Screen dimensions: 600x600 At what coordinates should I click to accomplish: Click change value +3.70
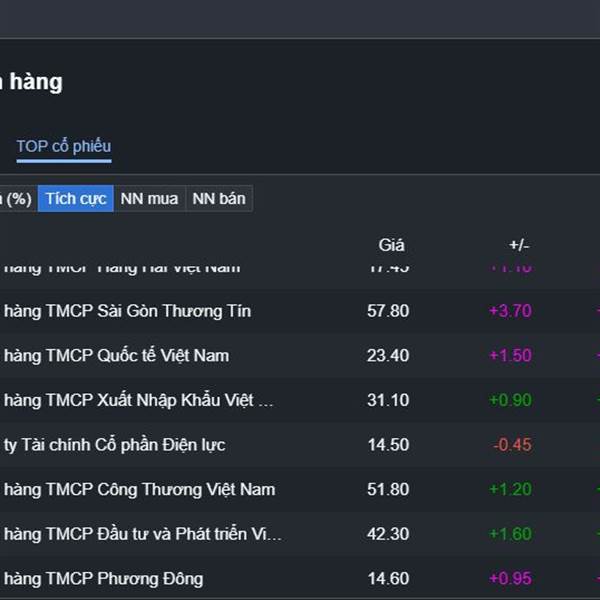click(x=510, y=311)
